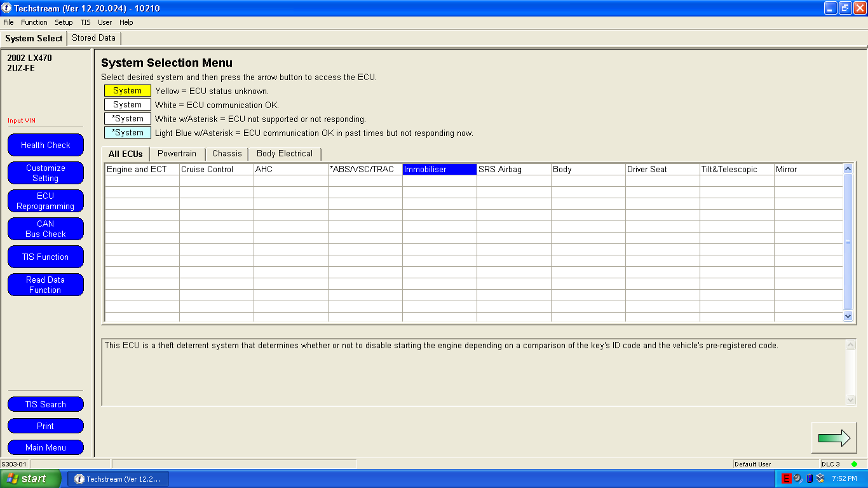Select the Mirror system
The width and height of the screenshot is (868, 488).
(x=808, y=170)
